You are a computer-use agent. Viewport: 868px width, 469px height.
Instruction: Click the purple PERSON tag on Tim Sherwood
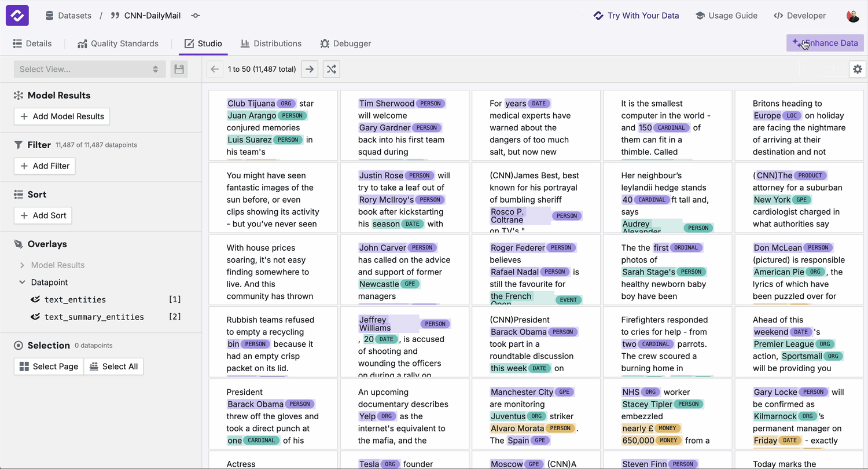point(430,104)
